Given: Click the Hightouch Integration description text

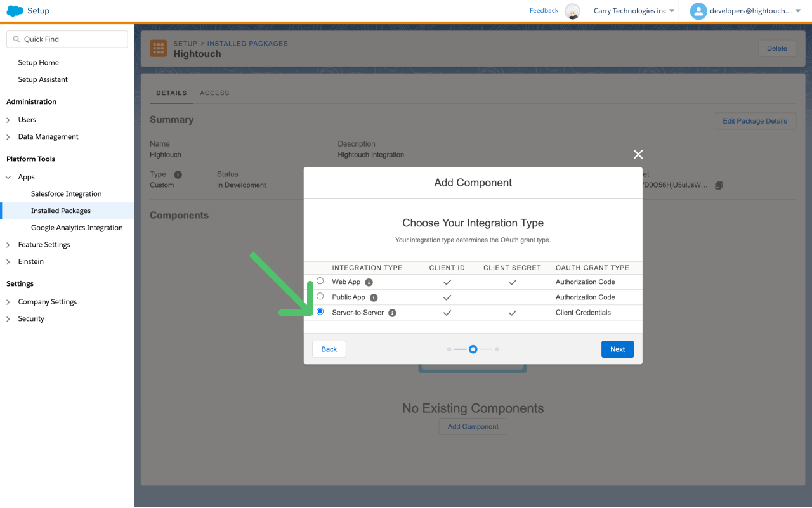Looking at the screenshot, I should click(x=370, y=155).
